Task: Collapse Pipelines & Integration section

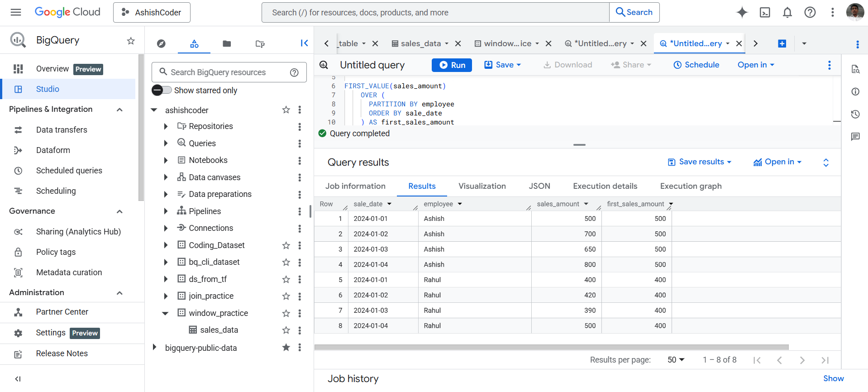Action: (119, 110)
